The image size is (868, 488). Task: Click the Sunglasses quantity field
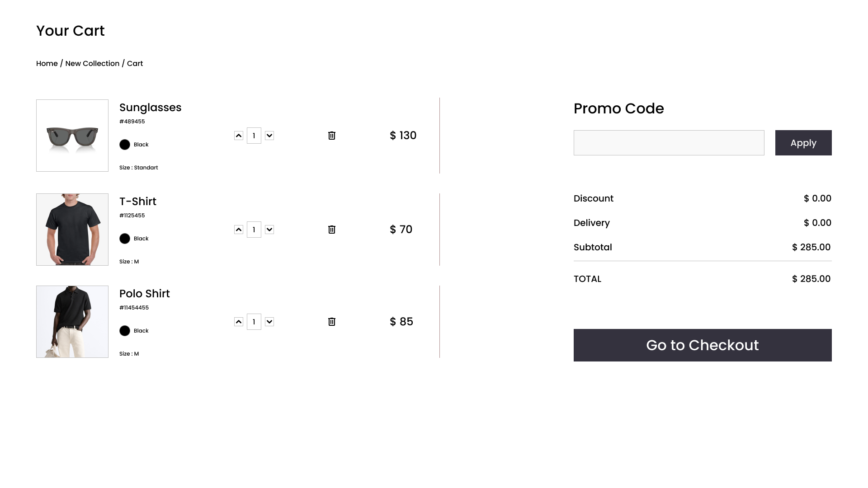tap(254, 136)
